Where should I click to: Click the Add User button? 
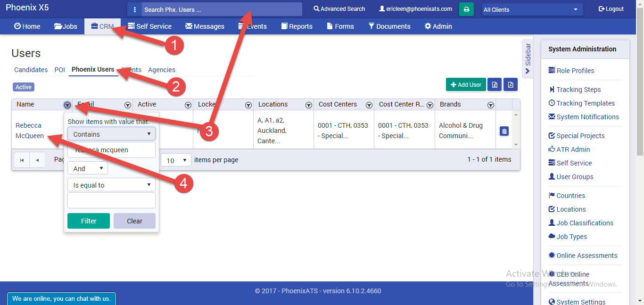tap(466, 84)
